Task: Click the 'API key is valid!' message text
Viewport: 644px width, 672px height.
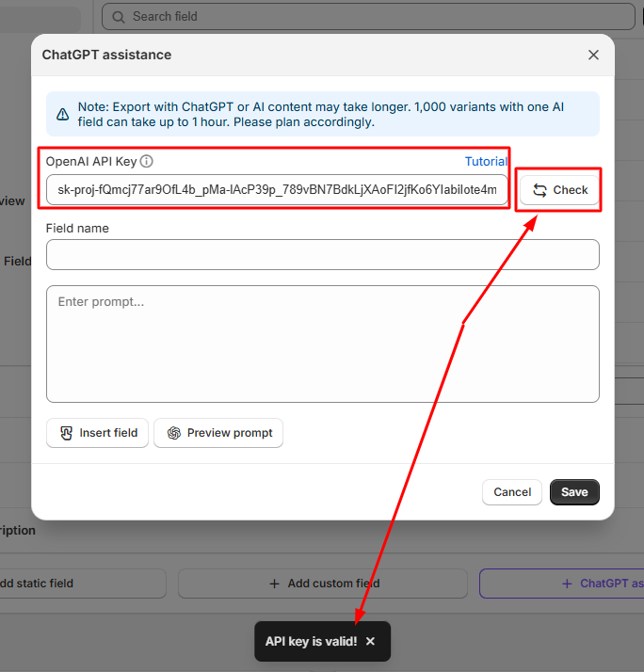Action: click(x=311, y=641)
